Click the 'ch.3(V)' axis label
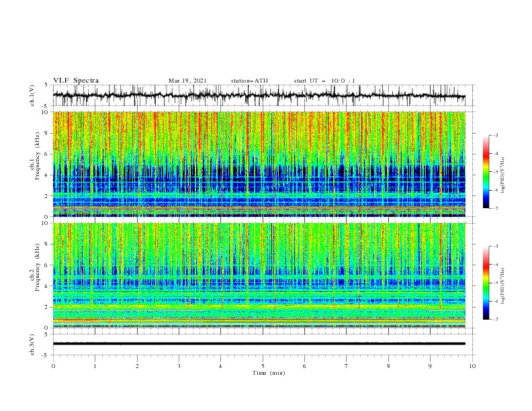The image size is (532, 411). coord(32,345)
